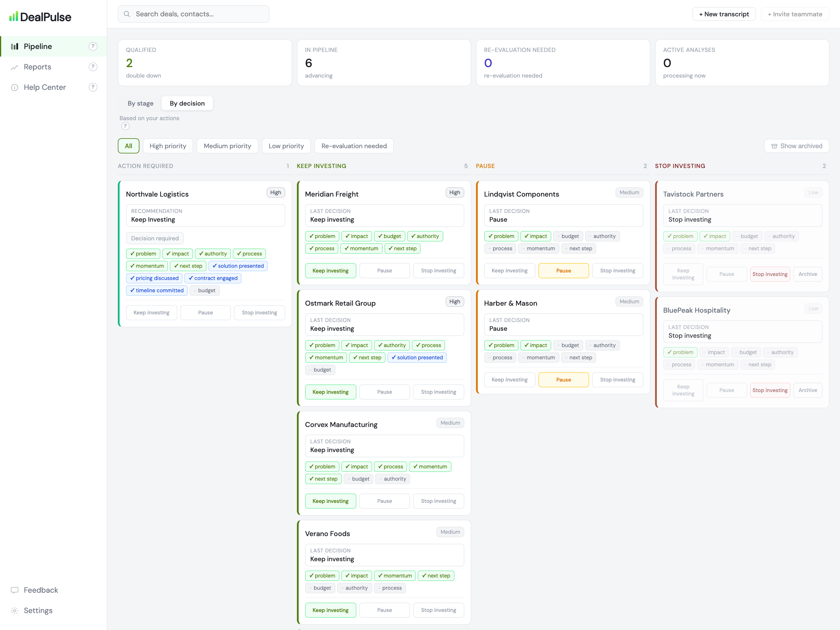Click the DealPulse logo

click(x=40, y=17)
